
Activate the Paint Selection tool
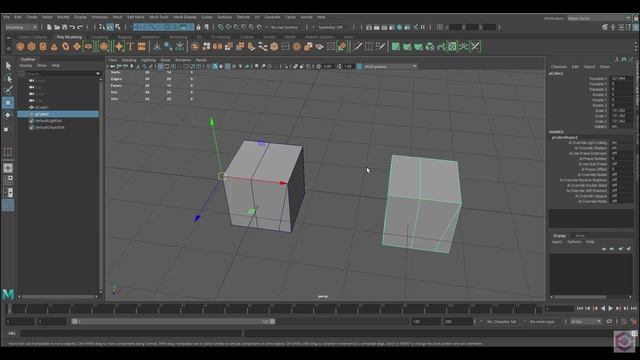(8, 90)
